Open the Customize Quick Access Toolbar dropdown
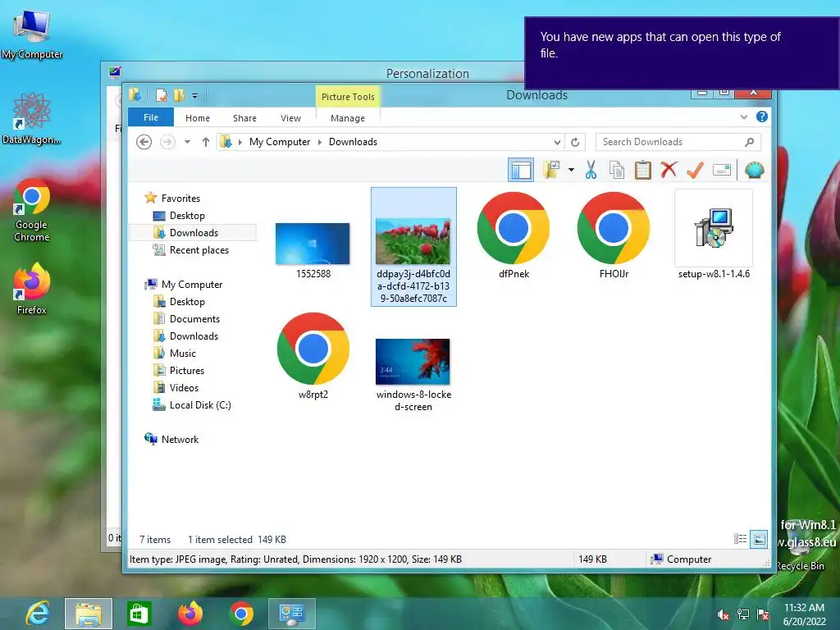 (195, 96)
